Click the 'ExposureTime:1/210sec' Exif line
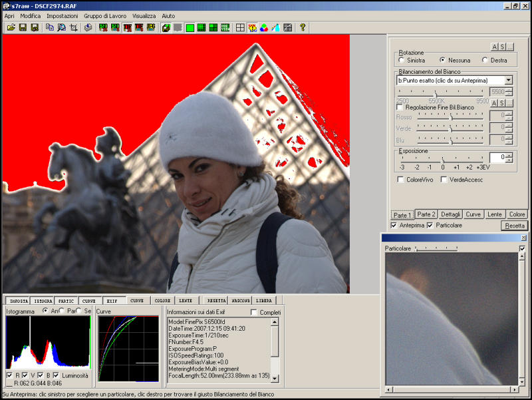Screen dimensions: 532x400 198,335
